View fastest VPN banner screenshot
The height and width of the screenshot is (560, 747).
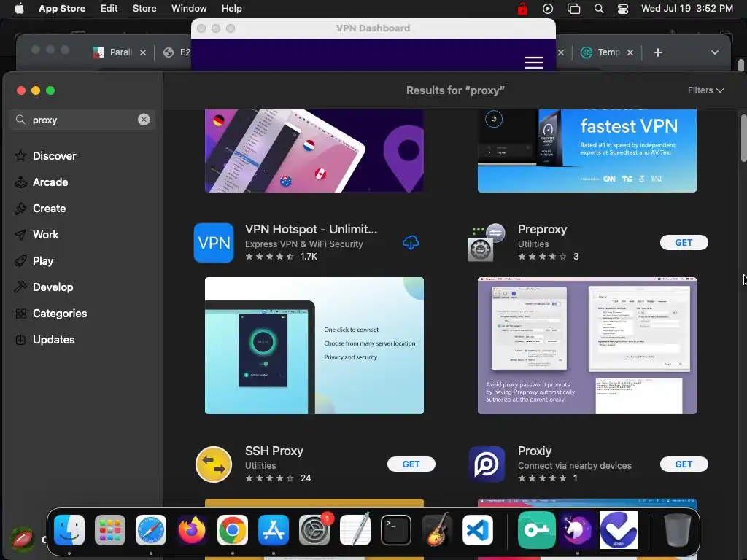click(587, 150)
